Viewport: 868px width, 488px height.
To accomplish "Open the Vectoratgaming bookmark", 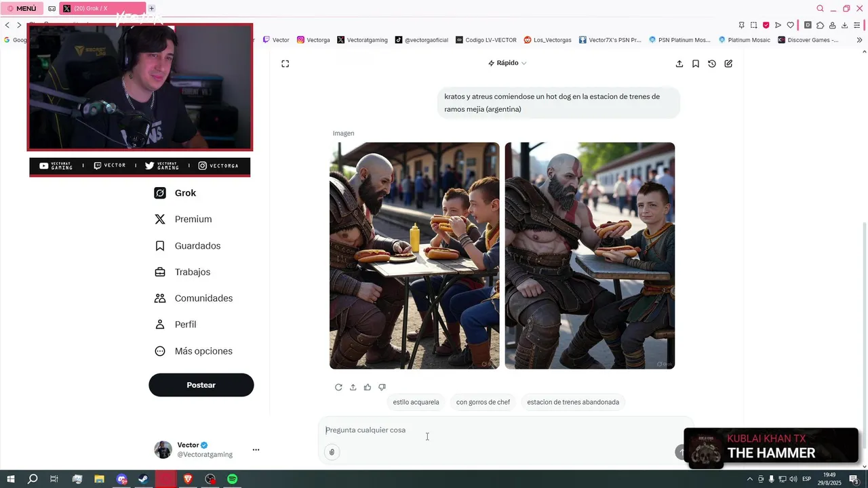I will 362,40.
